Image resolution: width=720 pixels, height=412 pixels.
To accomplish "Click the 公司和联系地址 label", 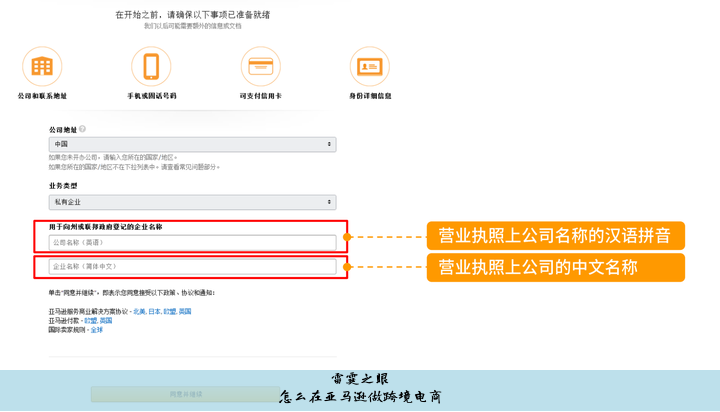I will 42,96.
